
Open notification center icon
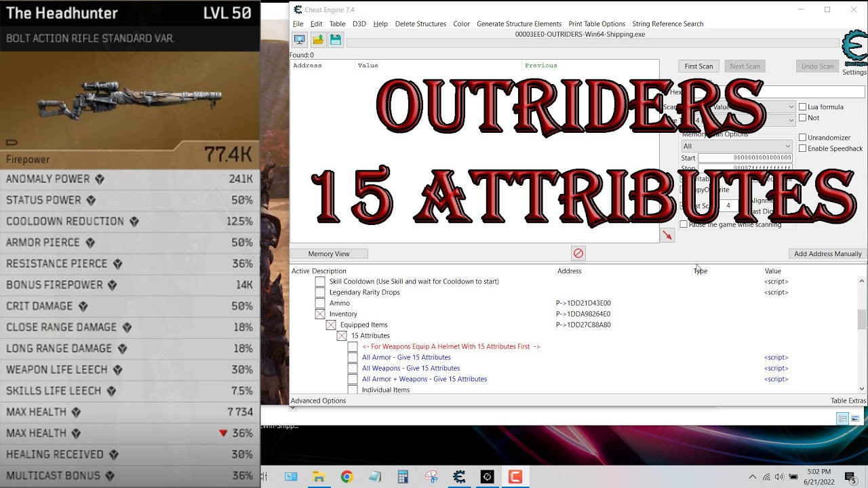[x=850, y=476]
